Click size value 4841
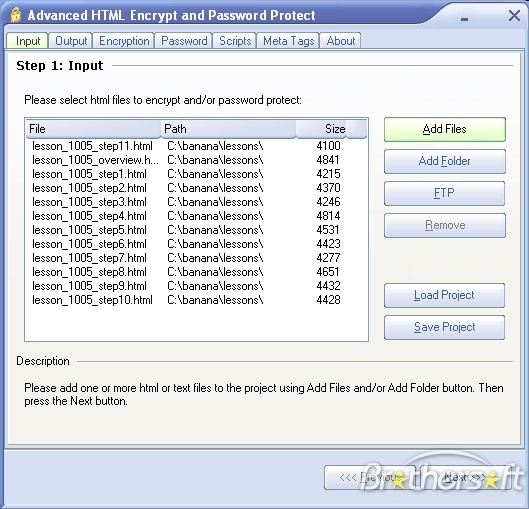 tap(328, 160)
